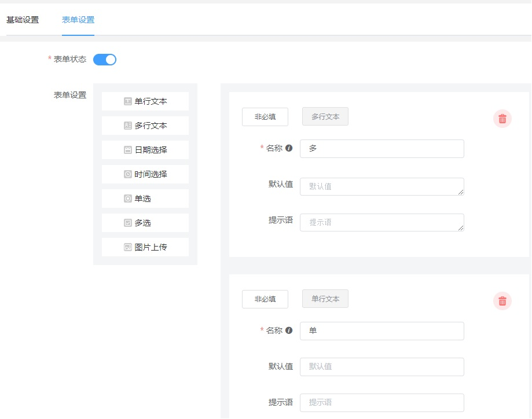Click the 名称 label in 多行文本 card

pyautogui.click(x=274, y=148)
